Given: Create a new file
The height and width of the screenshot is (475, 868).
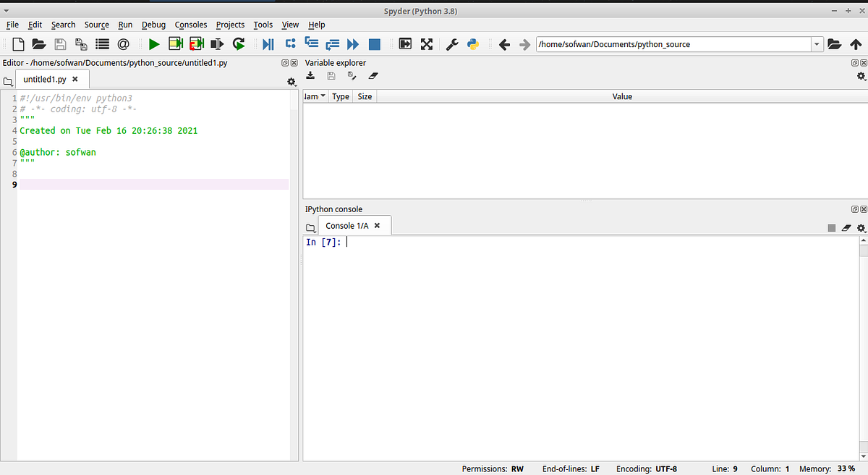Looking at the screenshot, I should pyautogui.click(x=17, y=43).
